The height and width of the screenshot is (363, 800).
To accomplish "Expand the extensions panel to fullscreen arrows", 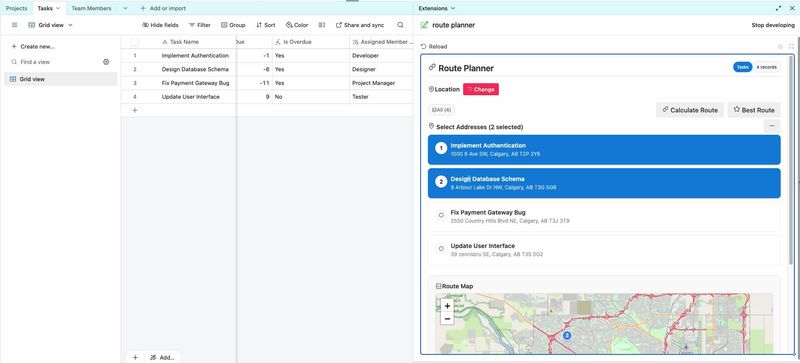I will tap(779, 8).
